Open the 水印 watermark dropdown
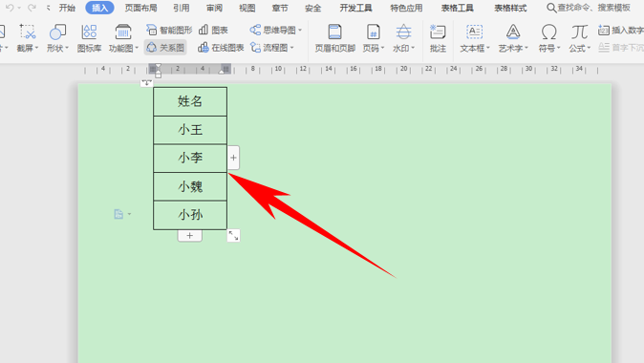The height and width of the screenshot is (363, 644). 404,38
